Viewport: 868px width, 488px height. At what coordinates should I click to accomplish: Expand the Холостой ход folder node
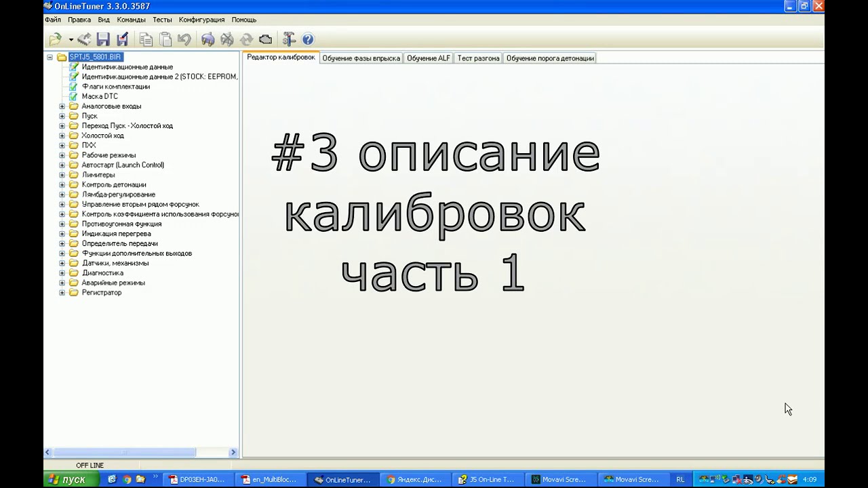[62, 136]
